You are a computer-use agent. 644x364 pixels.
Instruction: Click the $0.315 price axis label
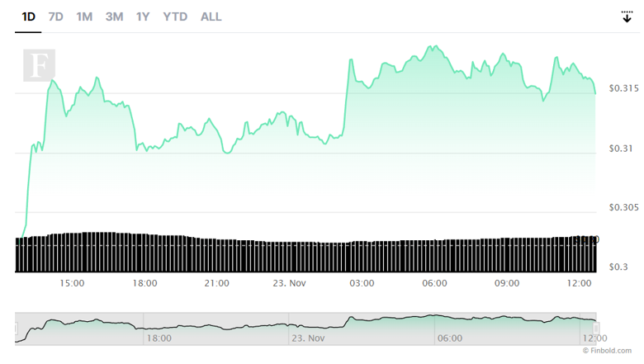coord(623,87)
